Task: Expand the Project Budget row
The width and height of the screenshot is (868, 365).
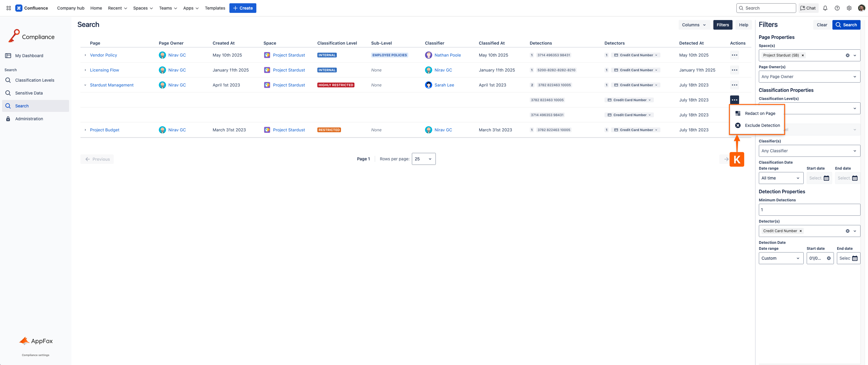Action: [x=85, y=130]
